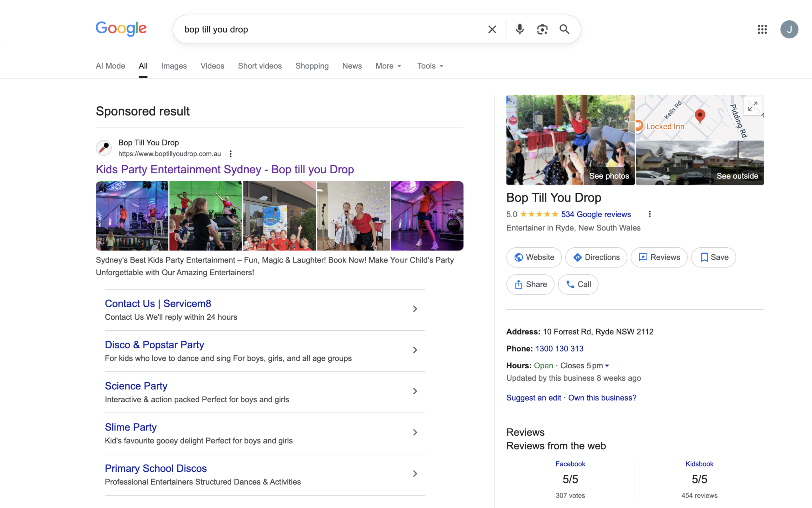Open search by image camera icon
The image size is (812, 508).
542,29
